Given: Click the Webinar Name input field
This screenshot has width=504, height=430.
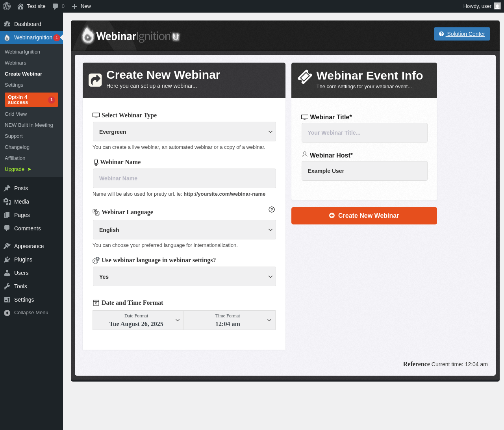Looking at the screenshot, I should 184,178.
